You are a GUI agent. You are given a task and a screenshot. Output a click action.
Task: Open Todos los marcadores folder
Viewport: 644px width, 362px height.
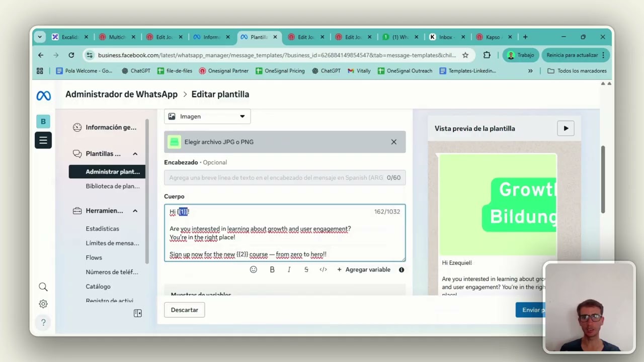(577, 71)
